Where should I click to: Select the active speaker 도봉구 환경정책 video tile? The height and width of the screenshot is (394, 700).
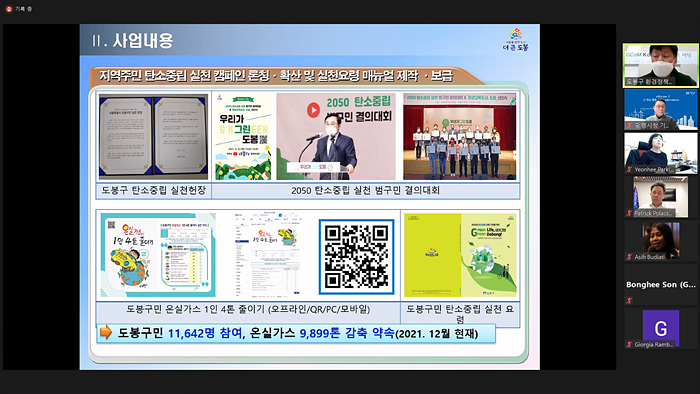(661, 65)
